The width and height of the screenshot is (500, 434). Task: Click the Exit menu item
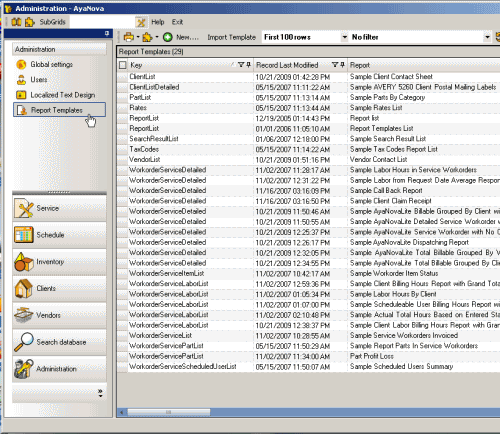pos(177,22)
